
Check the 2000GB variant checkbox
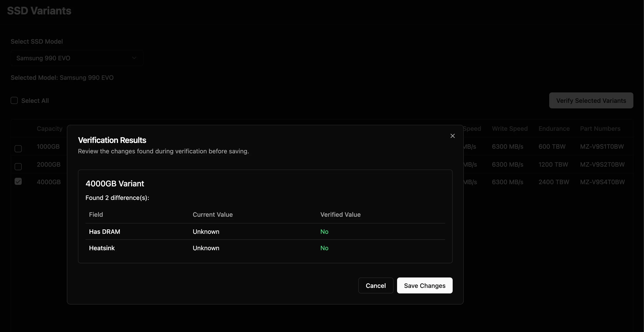(18, 166)
